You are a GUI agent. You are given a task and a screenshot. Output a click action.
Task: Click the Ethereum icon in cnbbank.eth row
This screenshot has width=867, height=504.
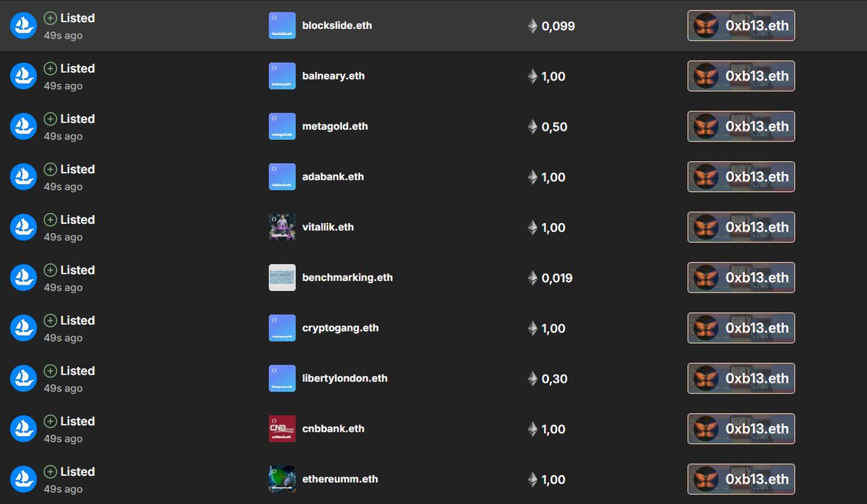[532, 429]
